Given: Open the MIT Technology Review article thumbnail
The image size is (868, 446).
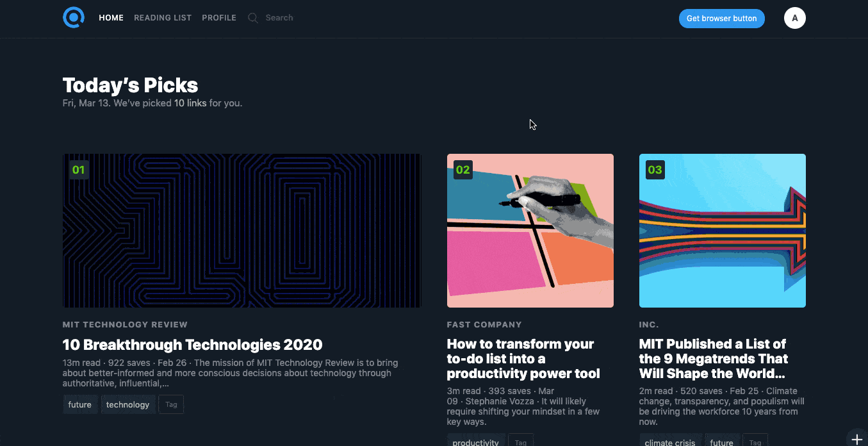Looking at the screenshot, I should coord(242,231).
